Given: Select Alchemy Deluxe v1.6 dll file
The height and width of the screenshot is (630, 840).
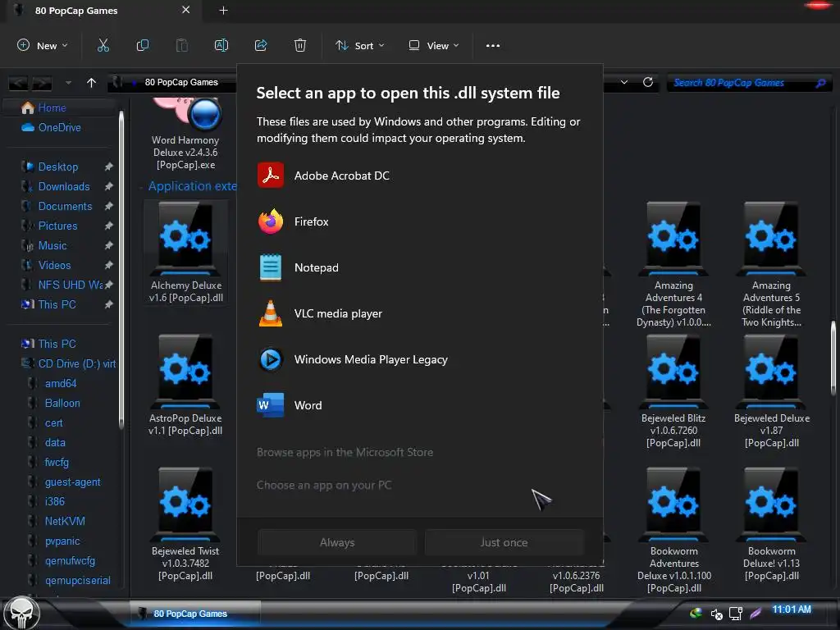Looking at the screenshot, I should [186, 253].
